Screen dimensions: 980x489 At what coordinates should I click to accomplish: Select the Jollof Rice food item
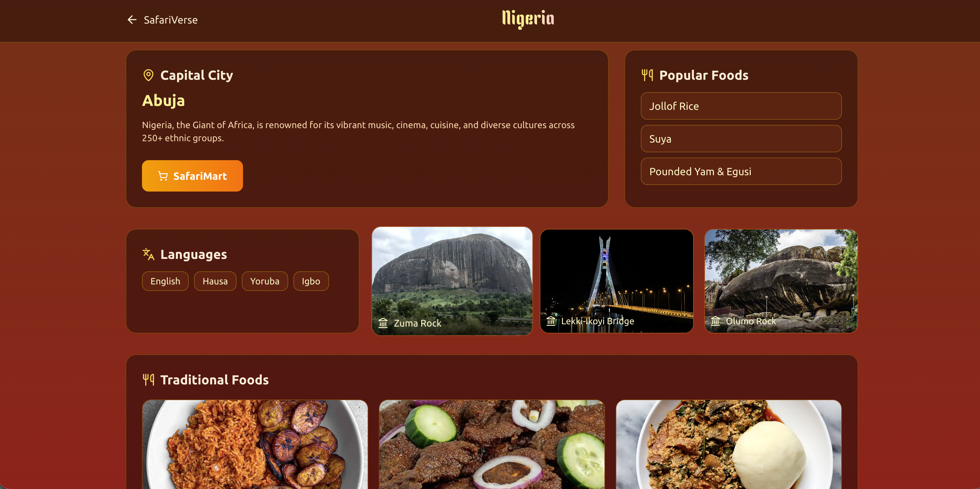click(x=741, y=106)
